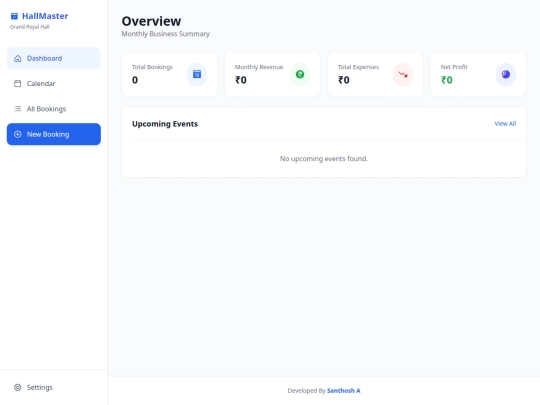The width and height of the screenshot is (540, 405).
Task: Open Settings in the sidebar
Action: (54, 387)
